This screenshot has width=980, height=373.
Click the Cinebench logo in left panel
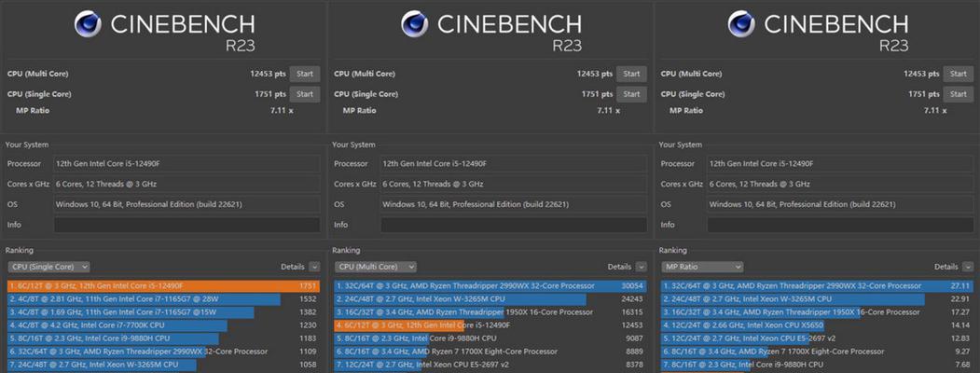tap(88, 24)
